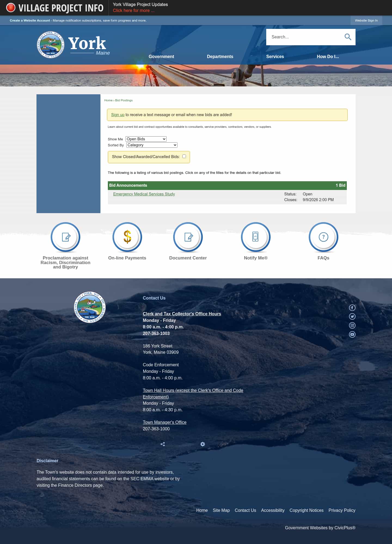The height and width of the screenshot is (544, 392).
Task: Open Town Hall Hours link
Action: coord(193,394)
